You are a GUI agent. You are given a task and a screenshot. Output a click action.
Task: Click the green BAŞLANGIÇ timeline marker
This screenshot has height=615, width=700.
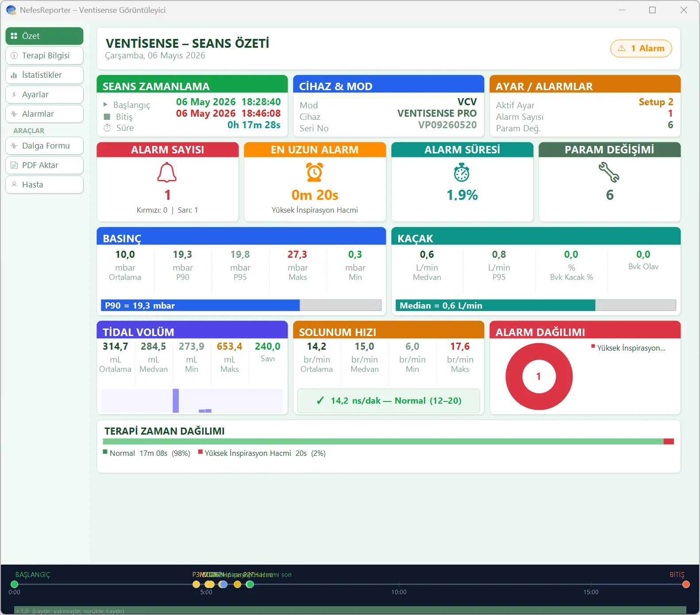[x=14, y=584]
